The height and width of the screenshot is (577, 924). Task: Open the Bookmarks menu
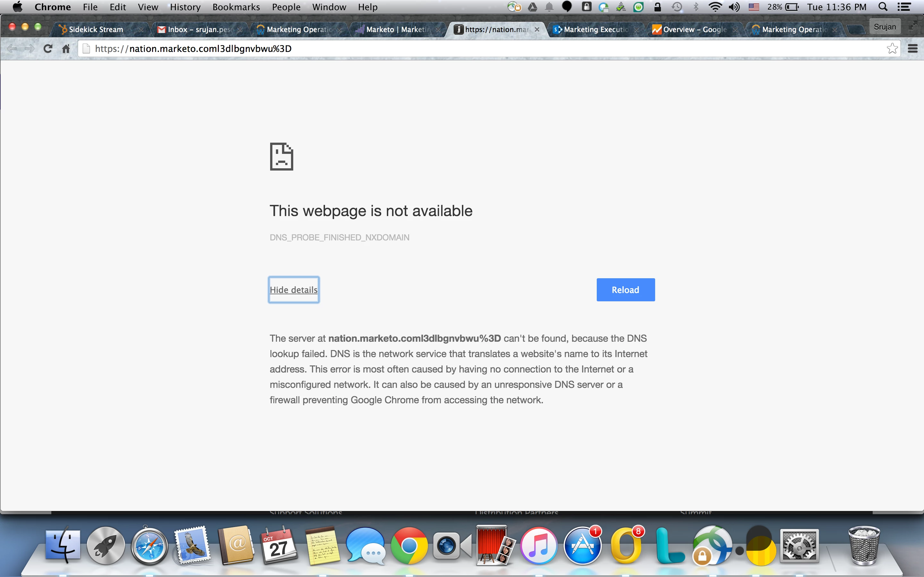coord(236,7)
